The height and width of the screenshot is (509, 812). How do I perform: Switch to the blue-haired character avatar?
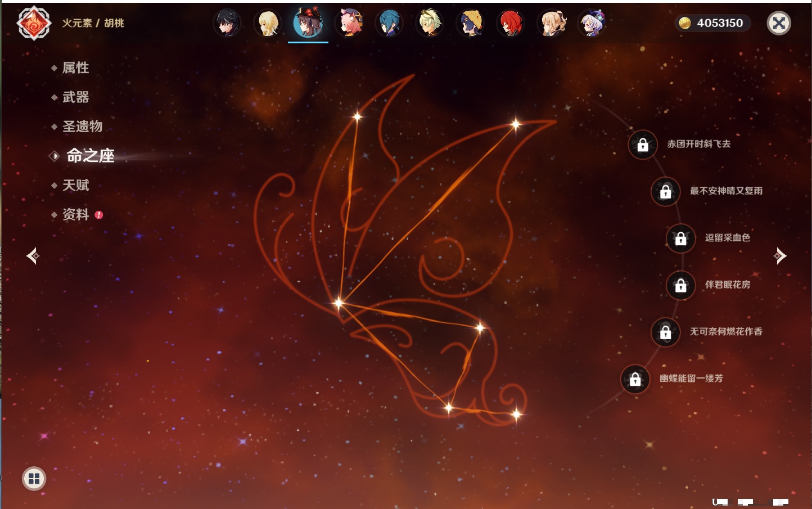389,23
